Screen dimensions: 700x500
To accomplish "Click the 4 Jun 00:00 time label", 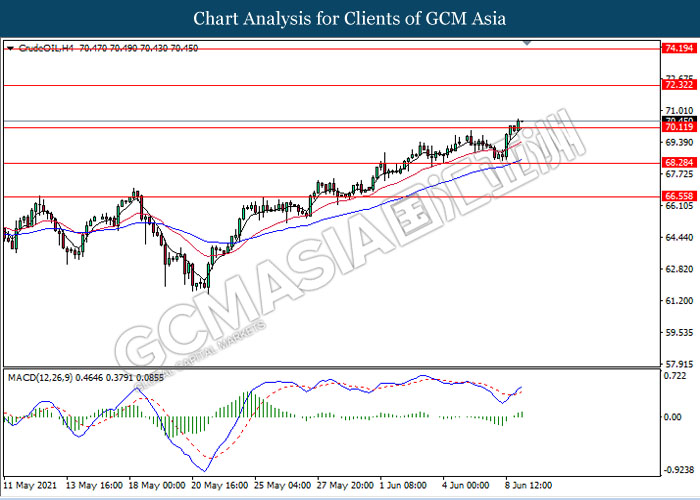I will [x=466, y=485].
